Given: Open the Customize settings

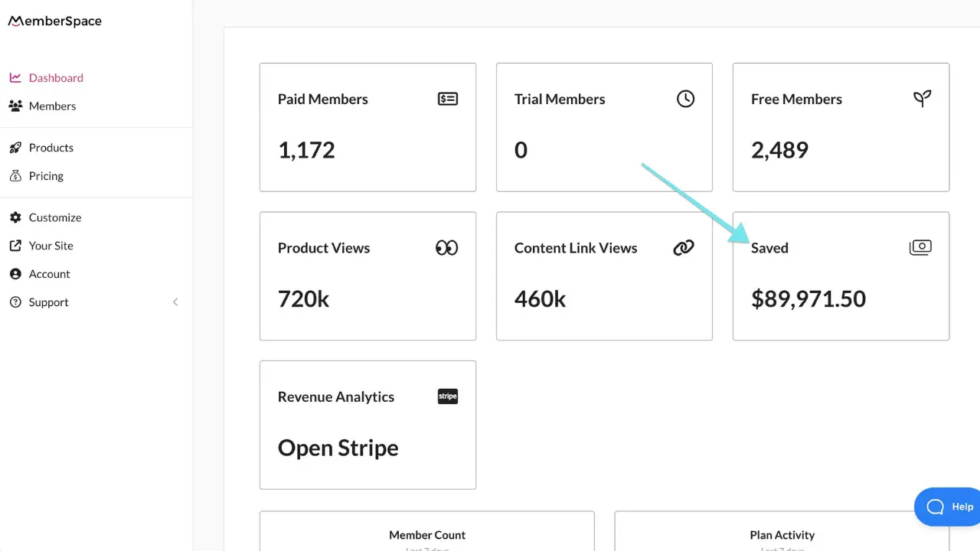Looking at the screenshot, I should click(x=45, y=217).
